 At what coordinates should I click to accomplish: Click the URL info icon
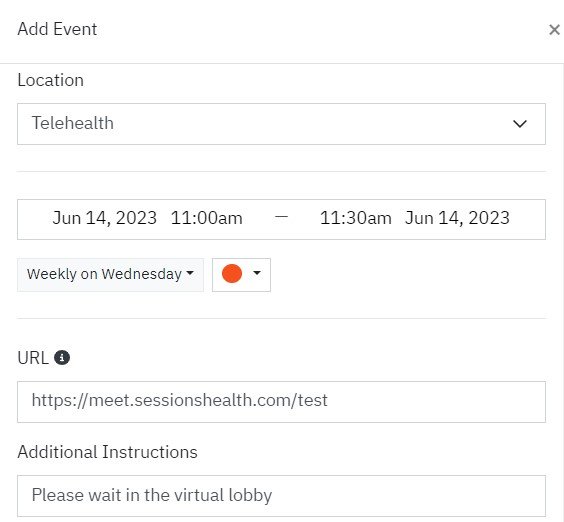pyautogui.click(x=62, y=358)
